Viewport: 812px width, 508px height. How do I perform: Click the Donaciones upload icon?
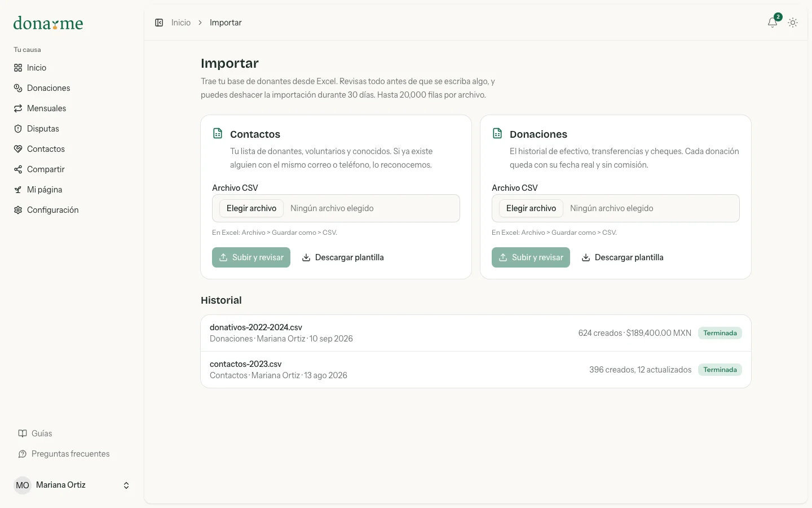[x=503, y=257]
